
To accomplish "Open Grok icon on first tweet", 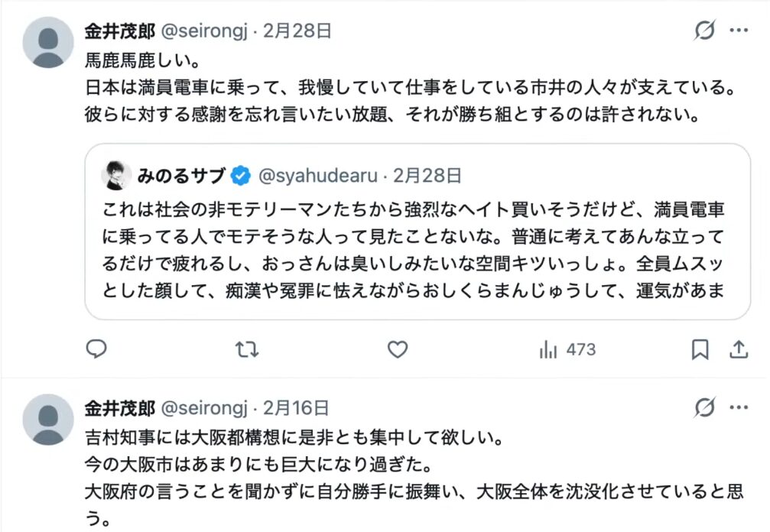I will tap(704, 31).
